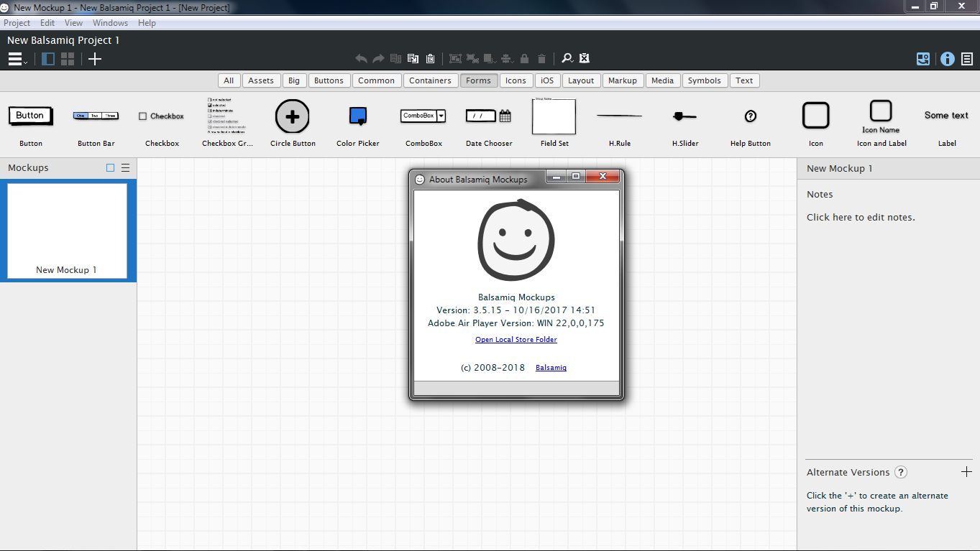
Task: Switch to the Icons category tab
Action: [516, 80]
